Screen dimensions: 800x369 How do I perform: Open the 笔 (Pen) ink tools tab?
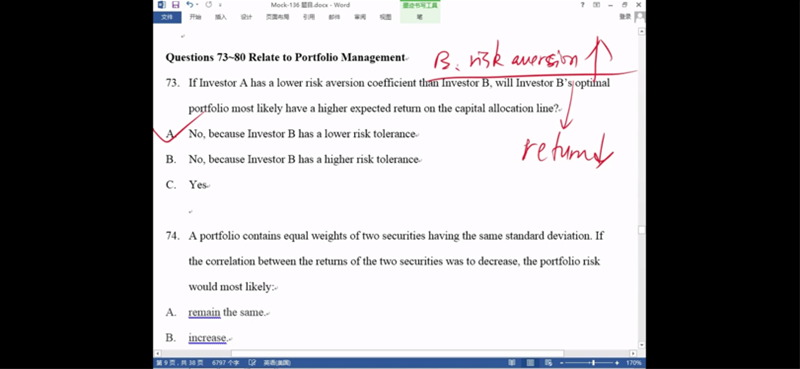[419, 17]
